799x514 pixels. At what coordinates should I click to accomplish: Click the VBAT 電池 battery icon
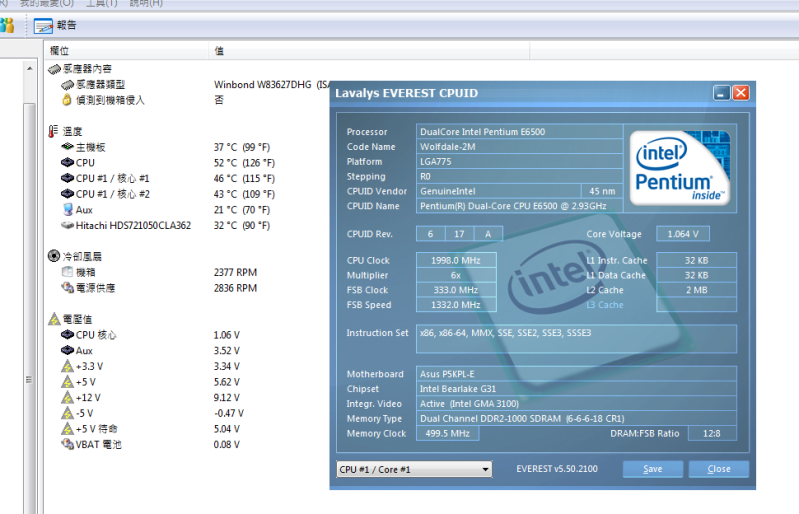67,444
